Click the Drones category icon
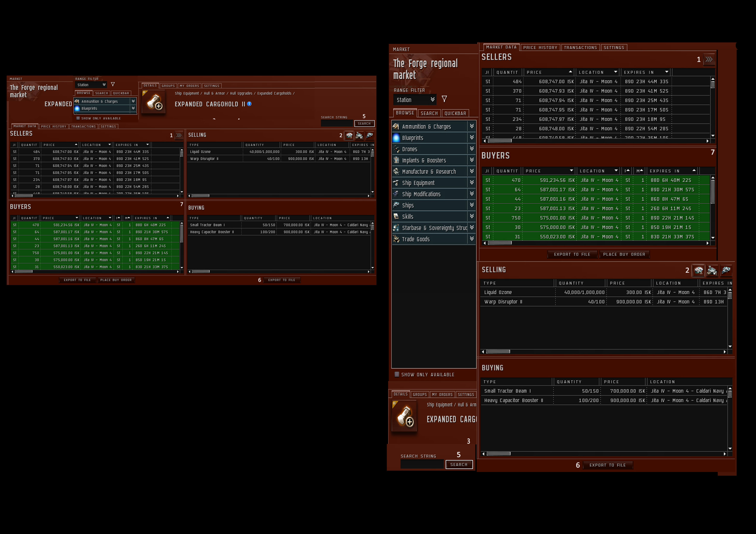 pos(396,149)
